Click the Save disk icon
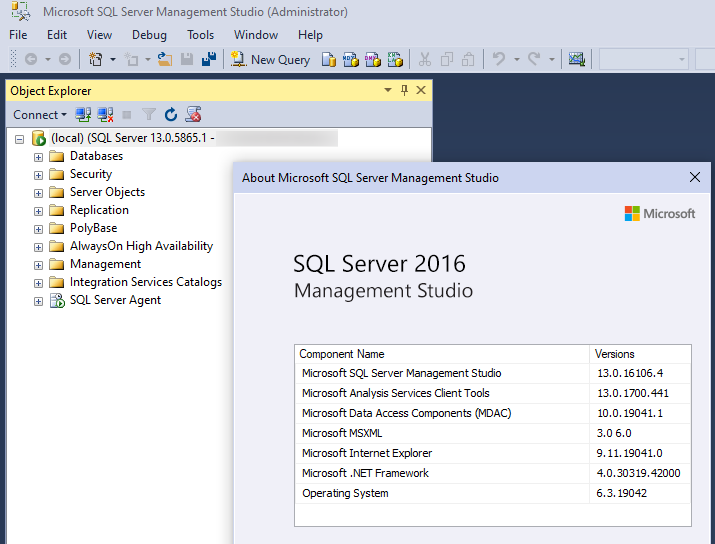The image size is (715, 544). tap(187, 59)
